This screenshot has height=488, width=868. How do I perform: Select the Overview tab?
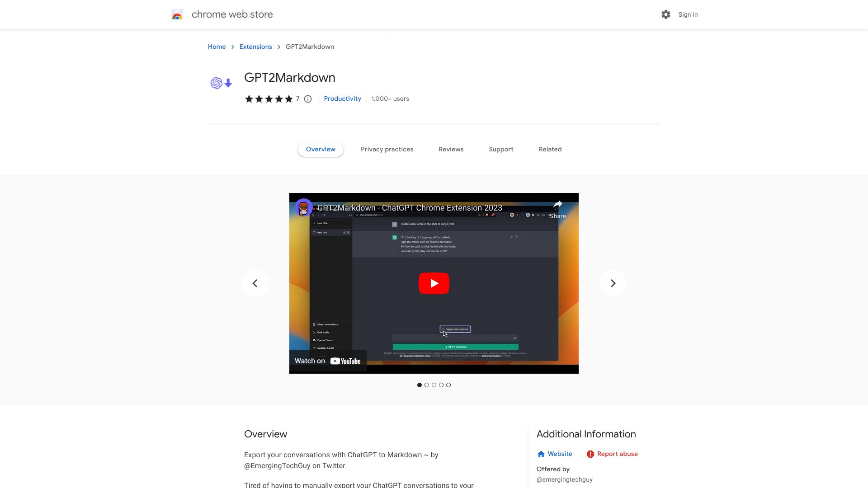[x=321, y=149]
